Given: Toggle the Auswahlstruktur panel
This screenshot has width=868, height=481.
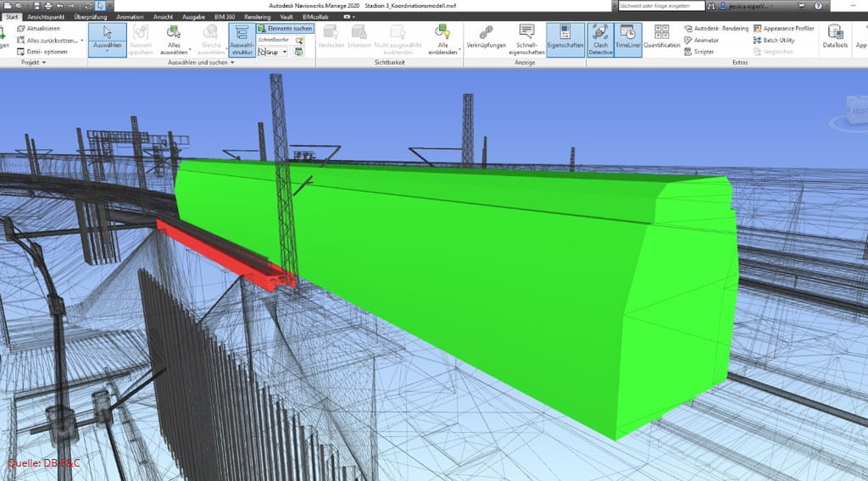Looking at the screenshot, I should coord(242,40).
